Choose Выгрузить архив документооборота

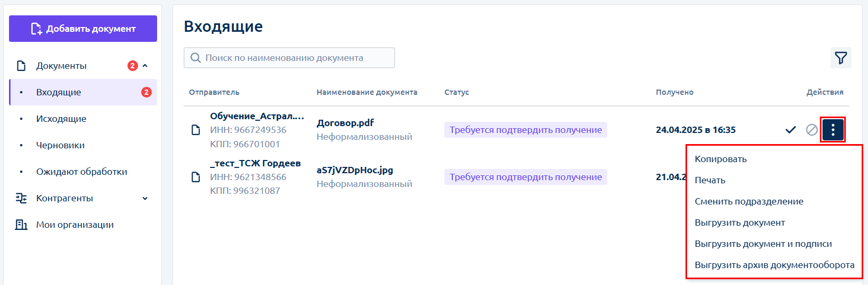tap(774, 265)
